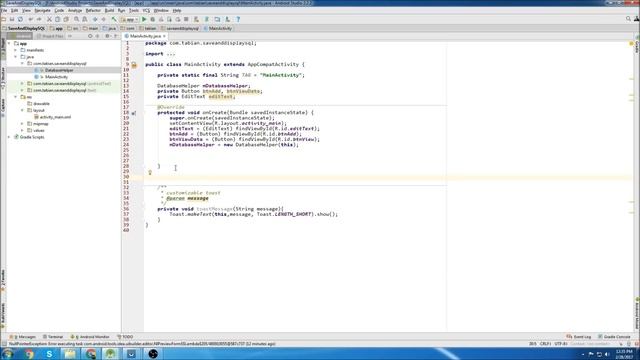Viewport: 640px width, 360px height.
Task: Open File Explorer from the taskbar
Action: (70, 354)
